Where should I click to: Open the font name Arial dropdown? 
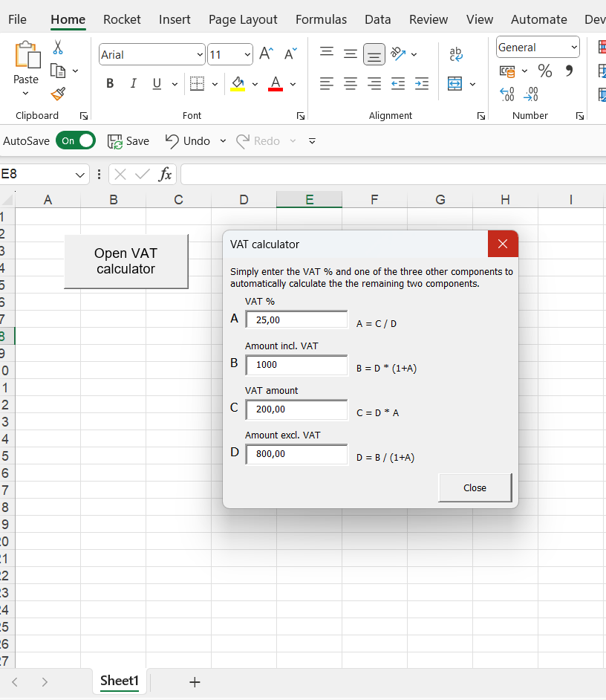200,55
